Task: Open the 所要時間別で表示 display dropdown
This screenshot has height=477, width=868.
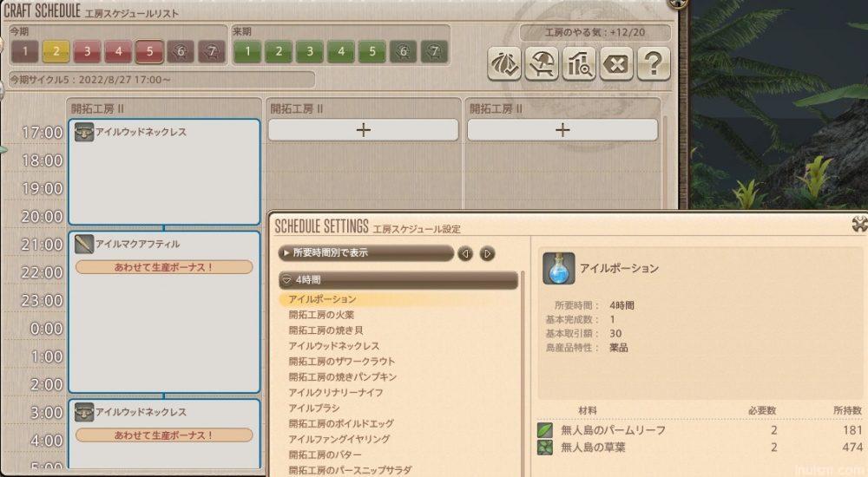Action: pos(365,253)
